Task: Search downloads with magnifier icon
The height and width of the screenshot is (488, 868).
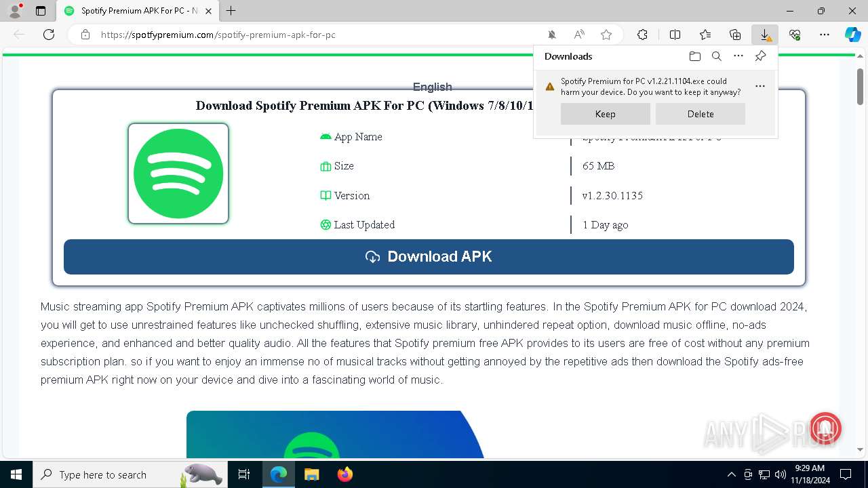Action: pos(717,56)
